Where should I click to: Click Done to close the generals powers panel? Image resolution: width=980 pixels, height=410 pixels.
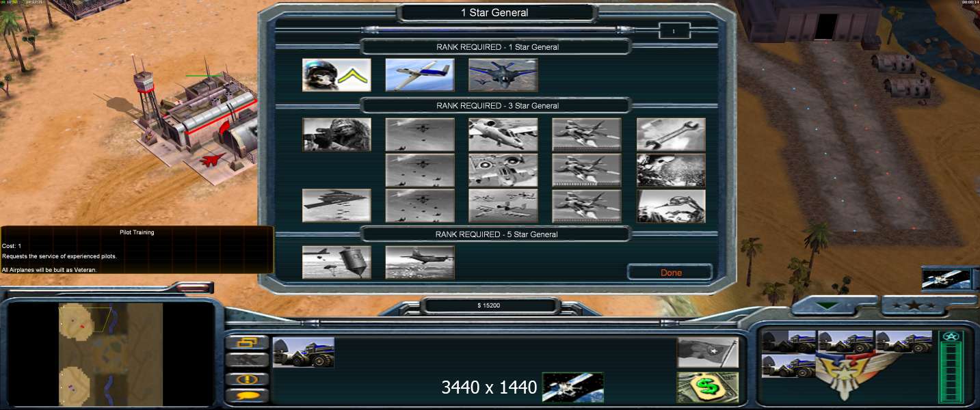pyautogui.click(x=671, y=273)
